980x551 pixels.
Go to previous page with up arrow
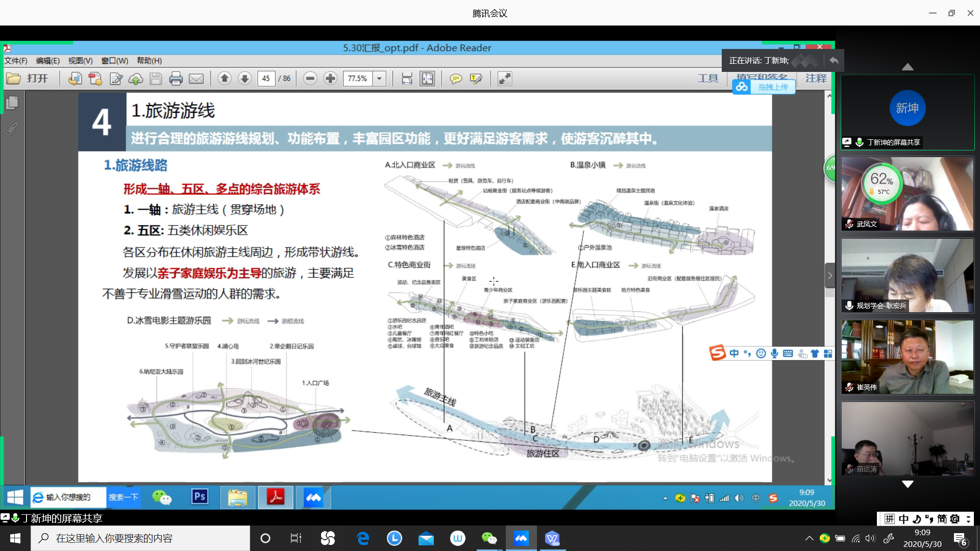pos(224,79)
